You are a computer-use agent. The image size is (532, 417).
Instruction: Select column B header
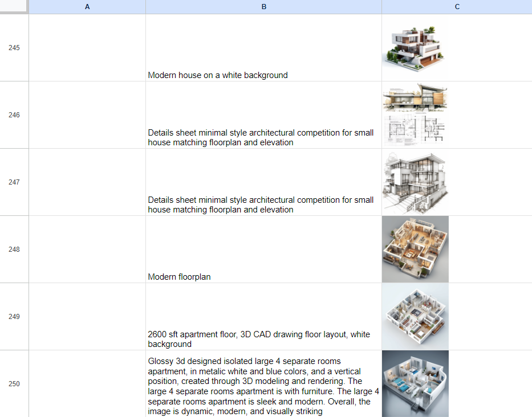coord(263,7)
